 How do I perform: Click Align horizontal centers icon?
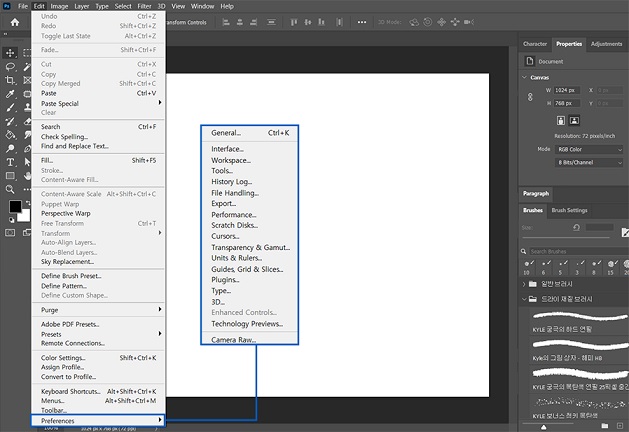(239, 22)
